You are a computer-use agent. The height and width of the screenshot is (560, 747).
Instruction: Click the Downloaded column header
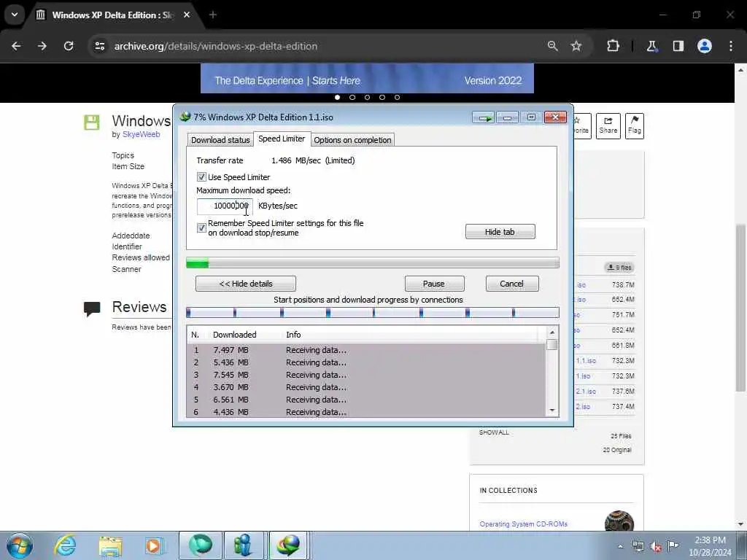click(x=234, y=335)
